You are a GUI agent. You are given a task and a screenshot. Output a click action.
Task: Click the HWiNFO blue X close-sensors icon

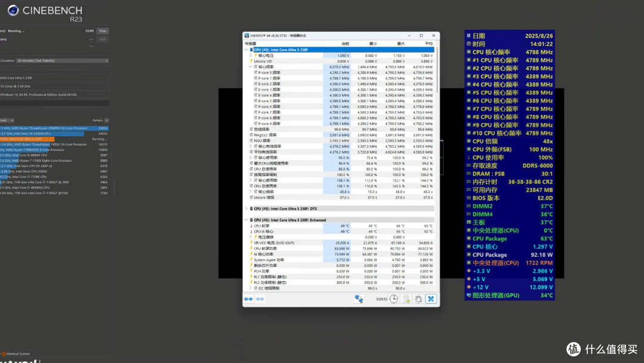pyautogui.click(x=431, y=299)
